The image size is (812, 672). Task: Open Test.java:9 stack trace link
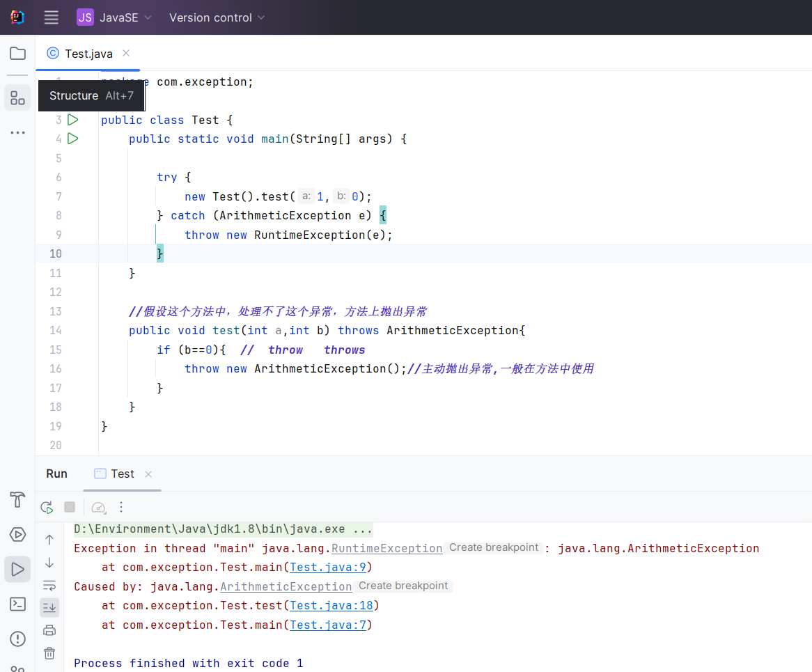point(328,568)
